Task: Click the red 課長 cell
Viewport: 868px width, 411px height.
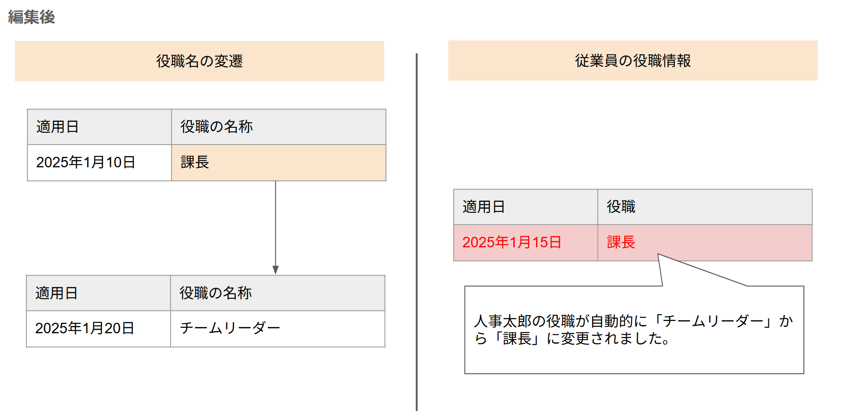Action: [x=705, y=243]
